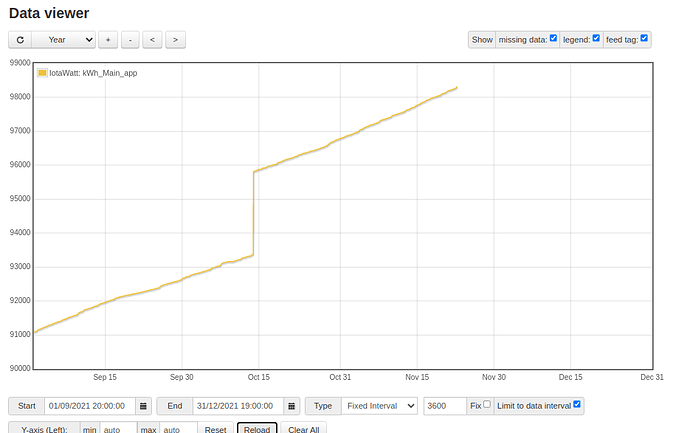Click the Nov 30 x-axis label
This screenshot has width=690, height=433.
[x=494, y=377]
